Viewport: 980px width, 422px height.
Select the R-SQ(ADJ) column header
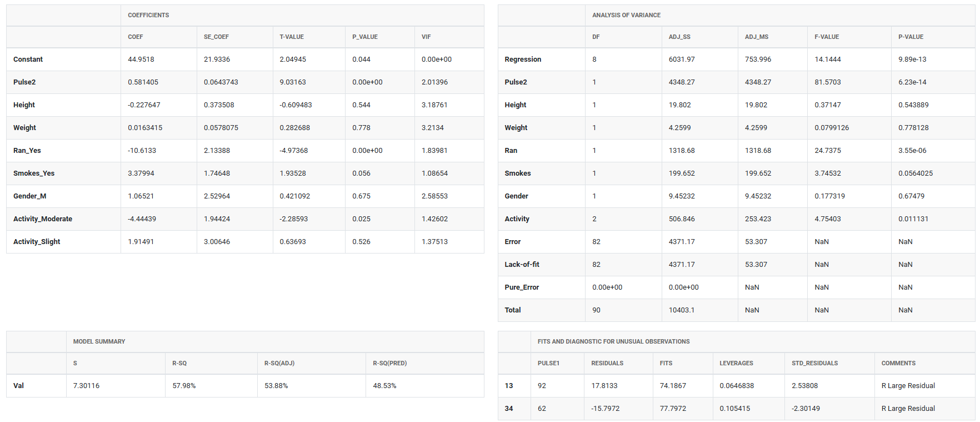279,363
